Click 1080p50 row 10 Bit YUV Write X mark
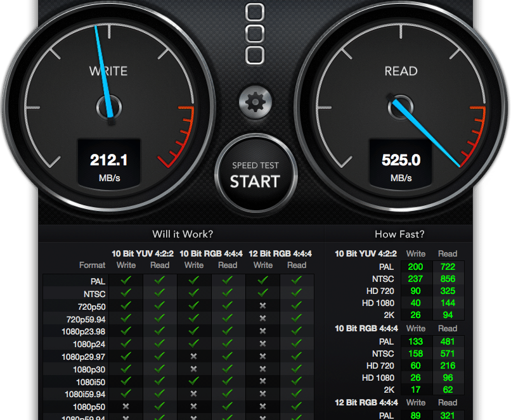 126,406
